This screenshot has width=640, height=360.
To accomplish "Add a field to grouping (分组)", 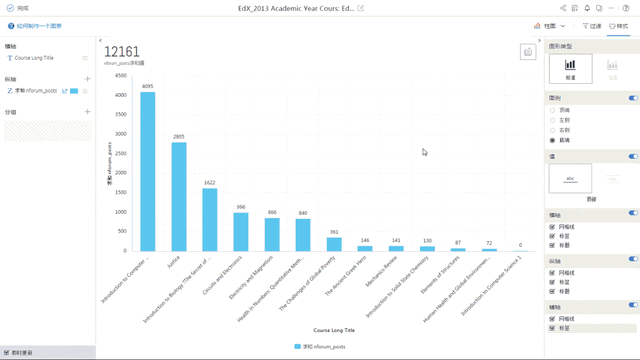I will (87, 111).
